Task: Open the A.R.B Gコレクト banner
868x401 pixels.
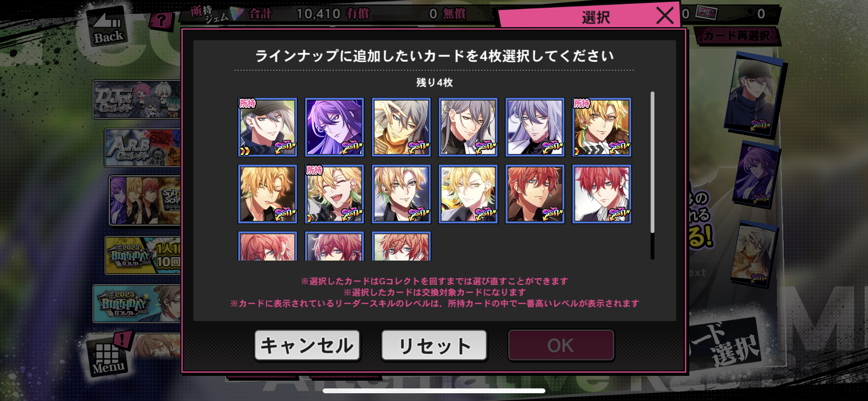Action: point(142,148)
